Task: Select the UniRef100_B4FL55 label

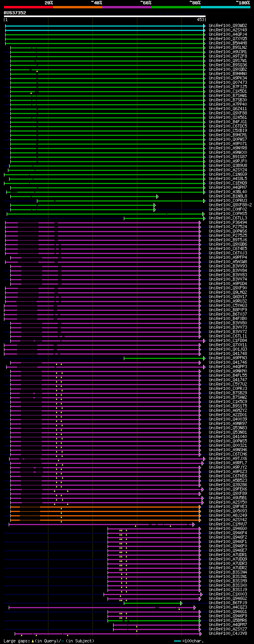Action: point(228,376)
